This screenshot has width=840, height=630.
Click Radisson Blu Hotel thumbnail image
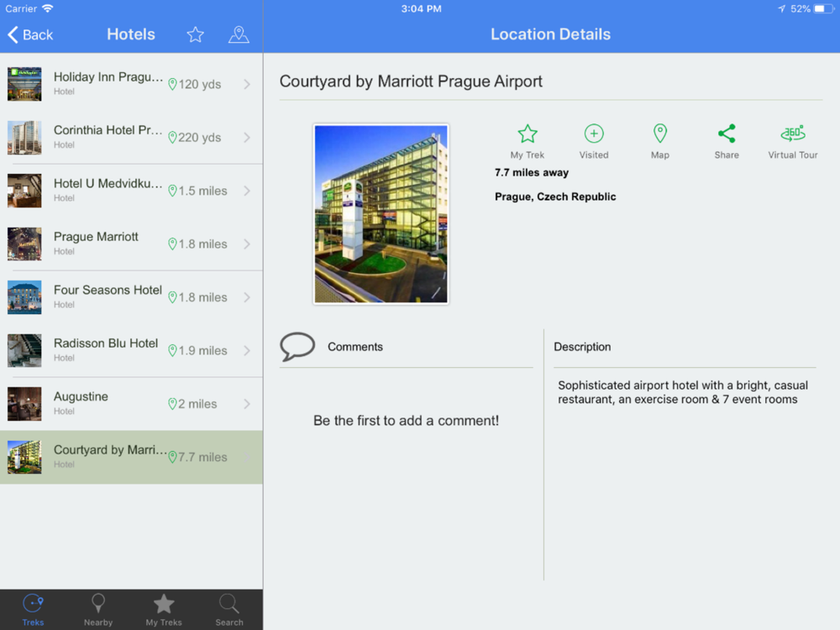pyautogui.click(x=24, y=351)
